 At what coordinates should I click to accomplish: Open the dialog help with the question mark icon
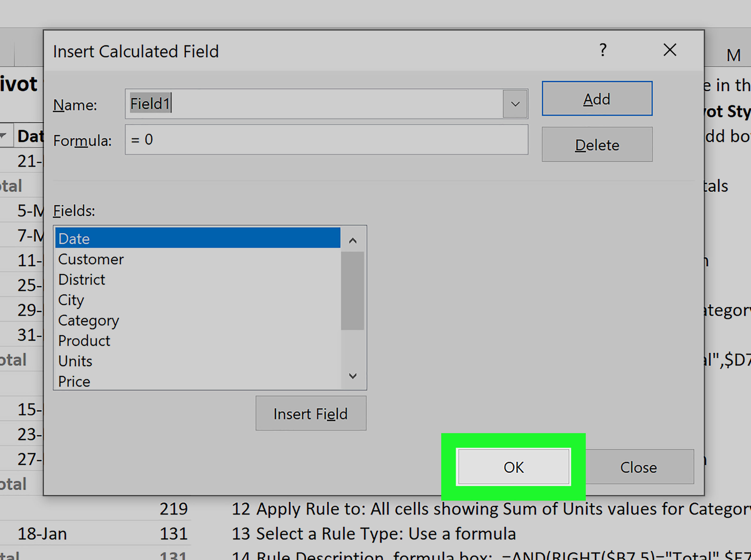(603, 50)
